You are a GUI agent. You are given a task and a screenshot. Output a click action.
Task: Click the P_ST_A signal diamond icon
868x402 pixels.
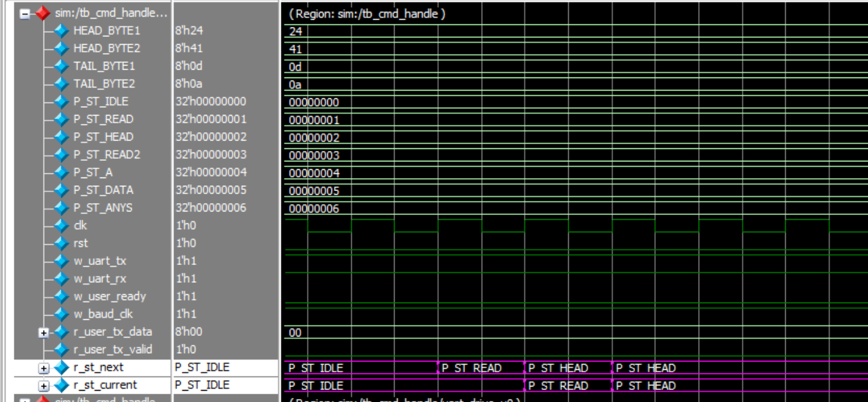coord(61,172)
